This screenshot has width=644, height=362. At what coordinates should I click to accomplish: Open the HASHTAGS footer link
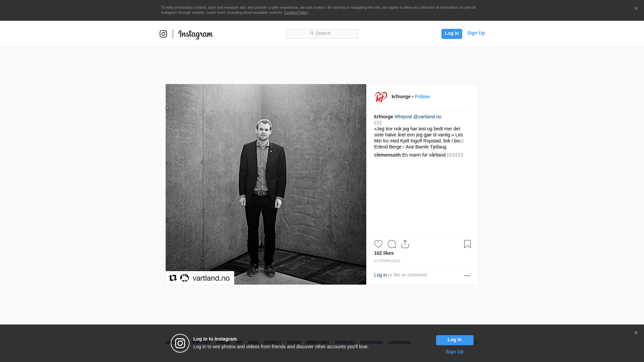point(372,343)
